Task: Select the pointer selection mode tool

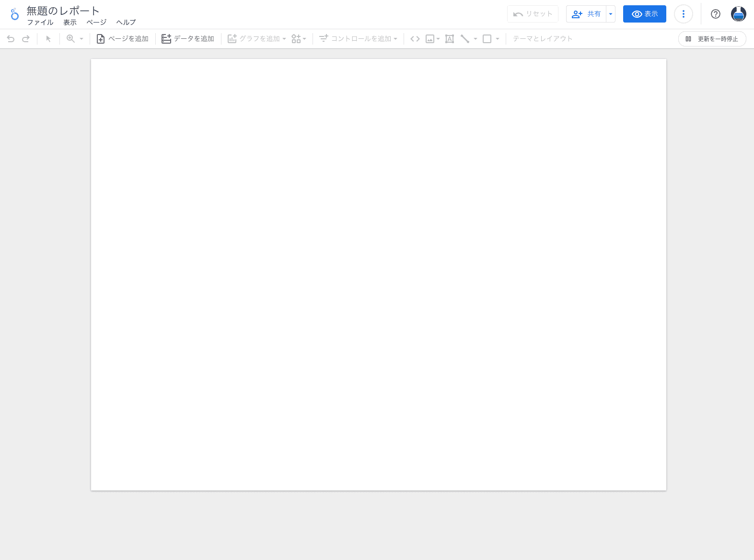Action: point(48,39)
